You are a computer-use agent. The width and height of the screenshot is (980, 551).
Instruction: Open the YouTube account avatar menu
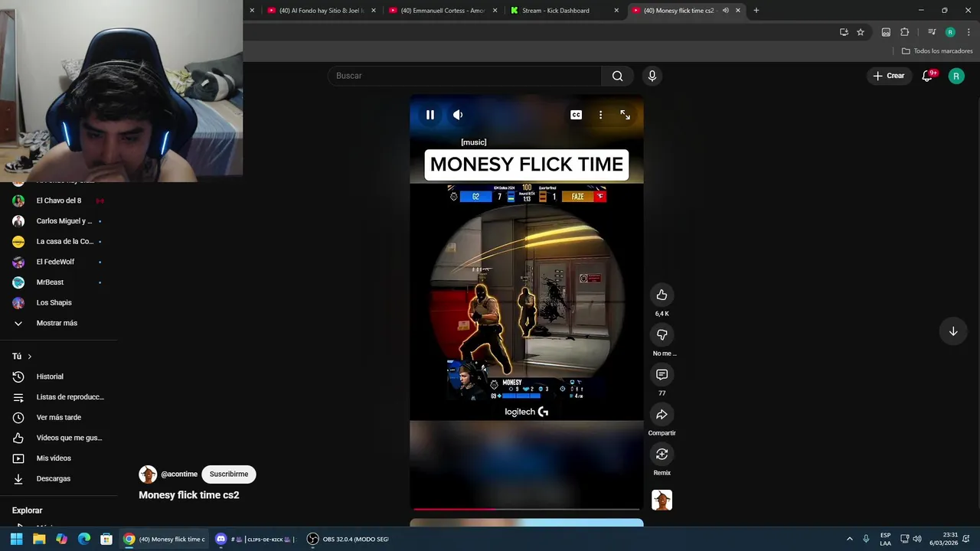click(x=956, y=76)
